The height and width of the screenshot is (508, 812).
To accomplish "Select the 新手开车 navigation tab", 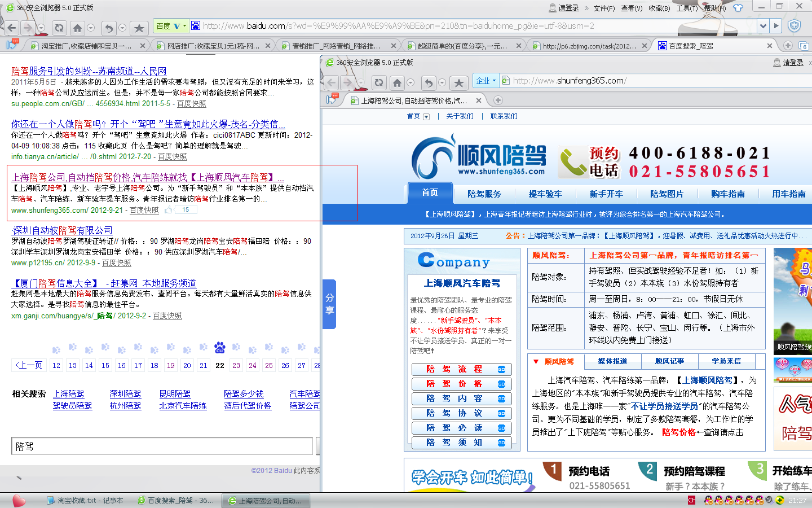I will (x=606, y=194).
